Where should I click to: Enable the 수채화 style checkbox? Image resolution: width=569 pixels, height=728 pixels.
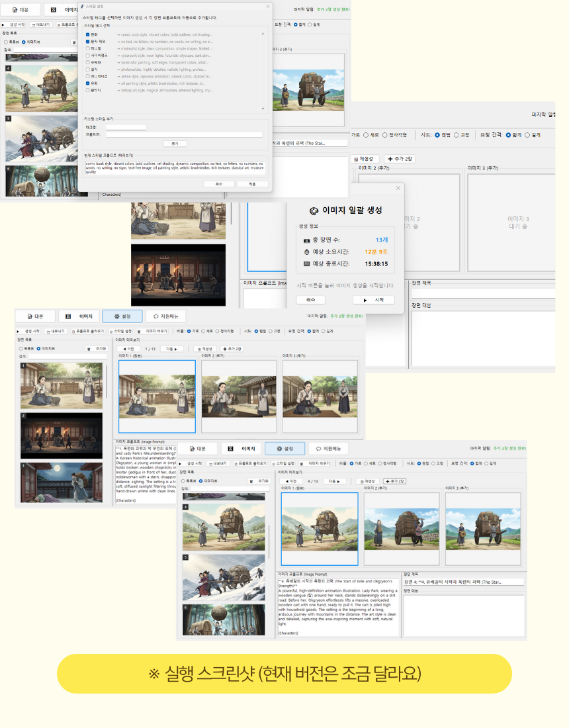tap(88, 62)
